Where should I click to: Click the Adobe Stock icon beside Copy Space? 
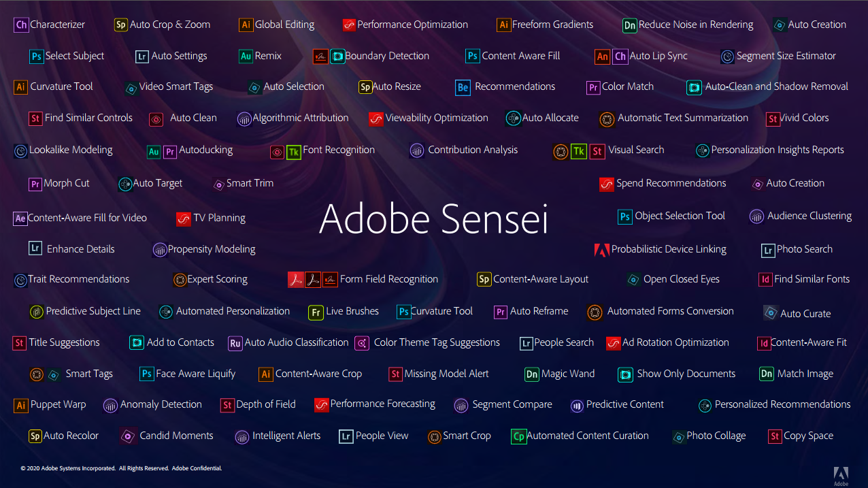coord(775,436)
